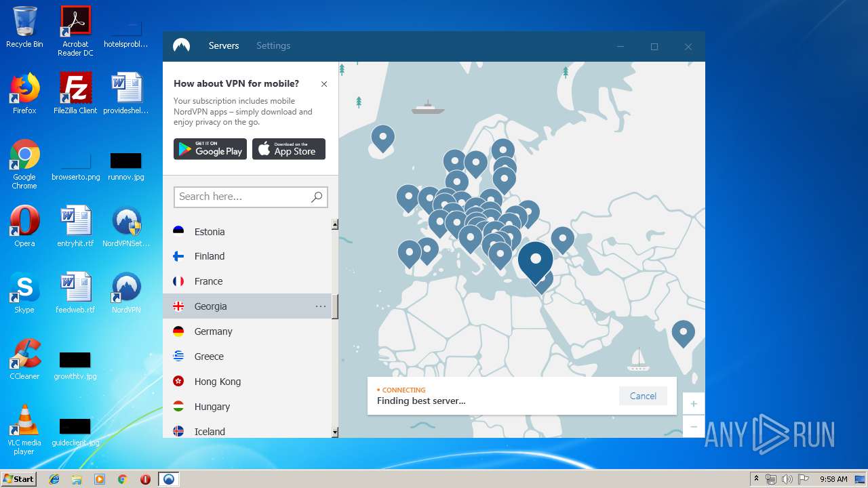Zoom out the map with minus button
The image size is (868, 488).
[x=694, y=426]
